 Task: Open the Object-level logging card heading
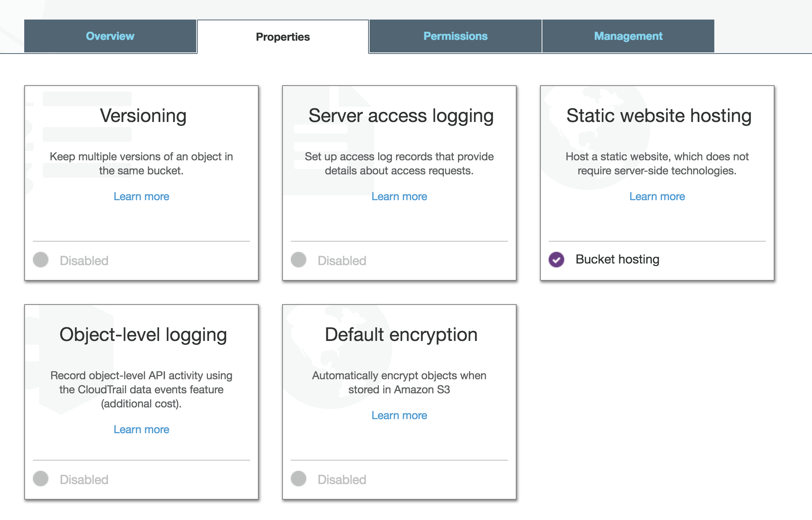pyautogui.click(x=143, y=335)
